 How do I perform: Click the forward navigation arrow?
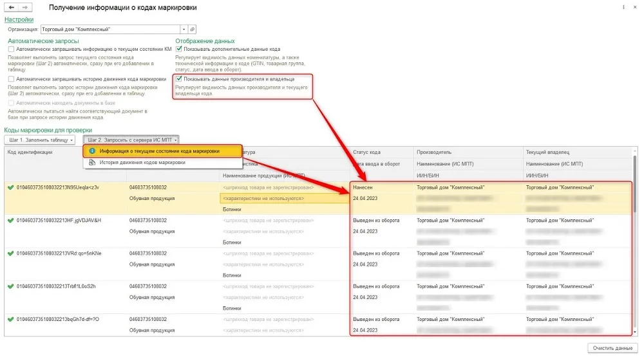25,7
